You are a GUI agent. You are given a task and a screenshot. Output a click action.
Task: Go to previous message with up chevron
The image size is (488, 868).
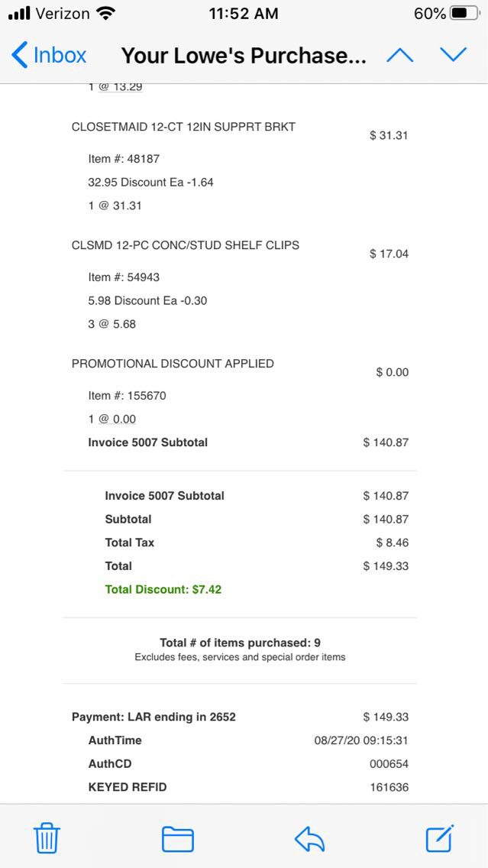(400, 55)
